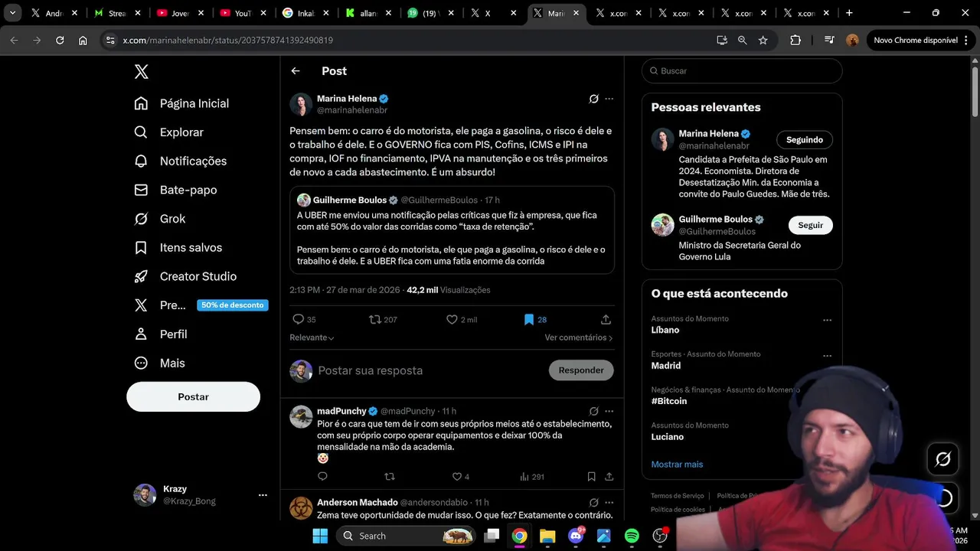
Task: Share Marina Helena's post
Action: [x=606, y=319]
